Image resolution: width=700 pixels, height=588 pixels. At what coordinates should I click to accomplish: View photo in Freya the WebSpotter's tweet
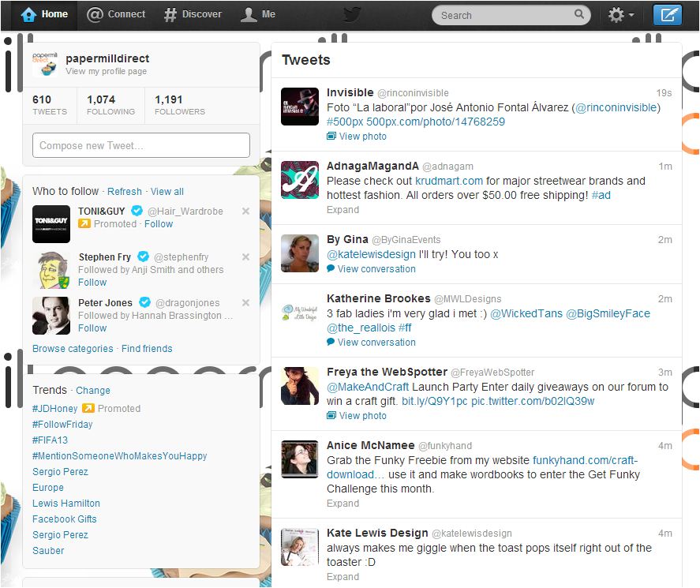pyautogui.click(x=357, y=416)
